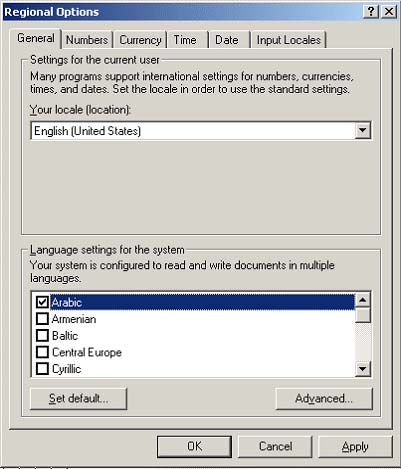The width and height of the screenshot is (401, 469).
Task: Open the Currency tab
Action: [x=140, y=40]
